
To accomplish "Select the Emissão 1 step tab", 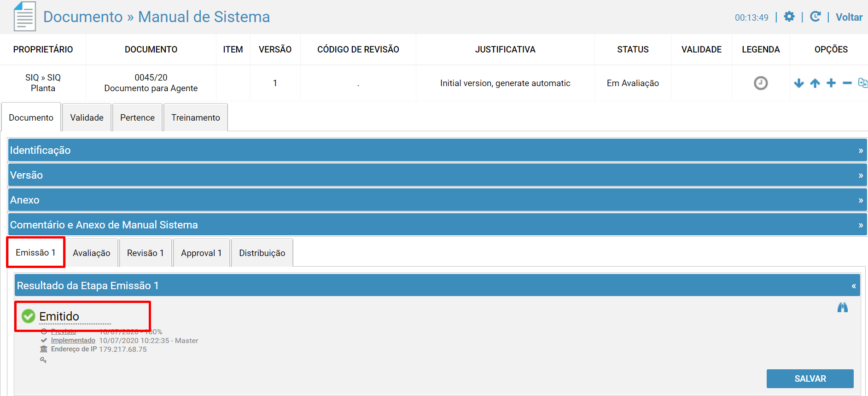I will click(35, 252).
